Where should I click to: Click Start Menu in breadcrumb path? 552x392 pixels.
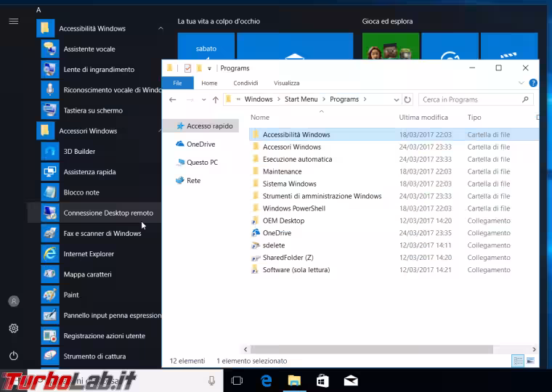(301, 99)
